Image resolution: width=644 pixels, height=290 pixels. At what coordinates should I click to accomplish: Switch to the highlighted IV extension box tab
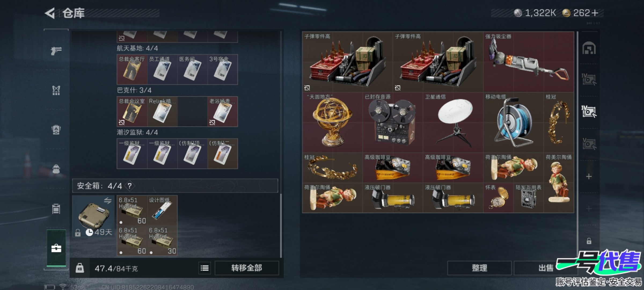(x=589, y=111)
